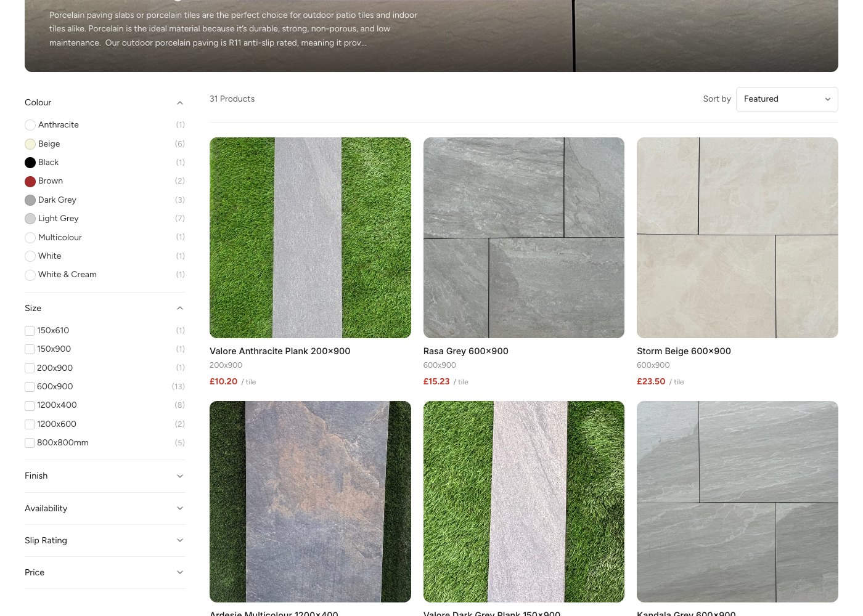Select the Multicolour swatch
This screenshot has width=863, height=616.
coord(30,238)
